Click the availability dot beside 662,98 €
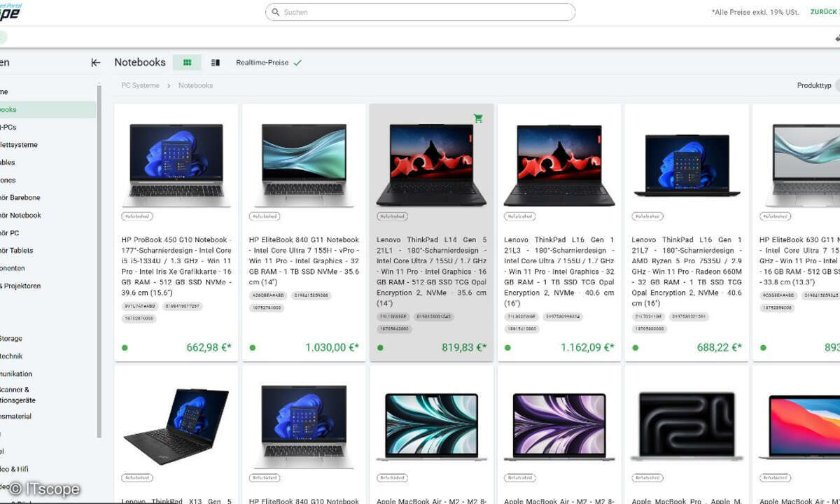 coord(125,347)
